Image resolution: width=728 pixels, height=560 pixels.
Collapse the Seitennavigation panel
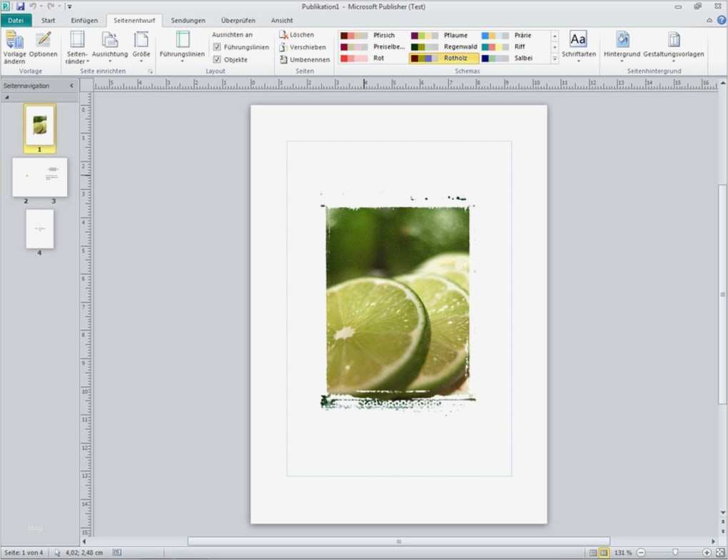pos(71,85)
